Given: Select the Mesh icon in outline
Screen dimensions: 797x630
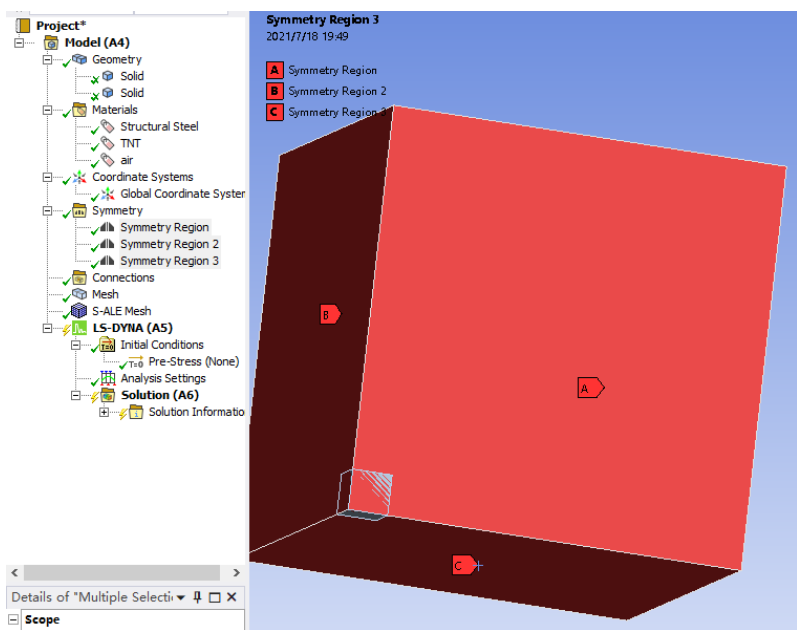Looking at the screenshot, I should pyautogui.click(x=80, y=294).
